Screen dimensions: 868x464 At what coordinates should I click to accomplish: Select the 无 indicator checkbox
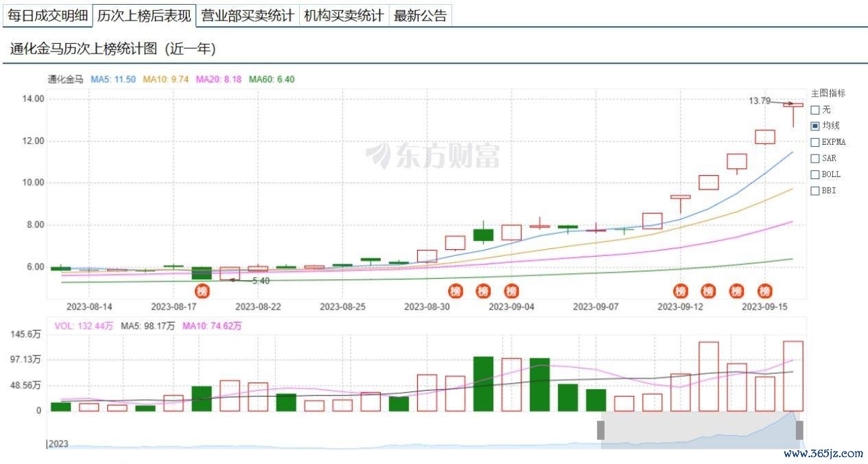(815, 110)
